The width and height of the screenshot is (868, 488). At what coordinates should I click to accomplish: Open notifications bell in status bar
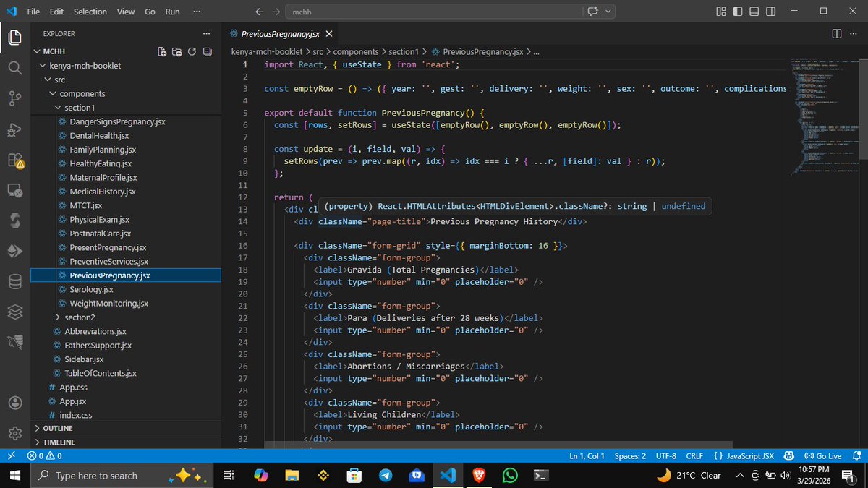coord(857,456)
